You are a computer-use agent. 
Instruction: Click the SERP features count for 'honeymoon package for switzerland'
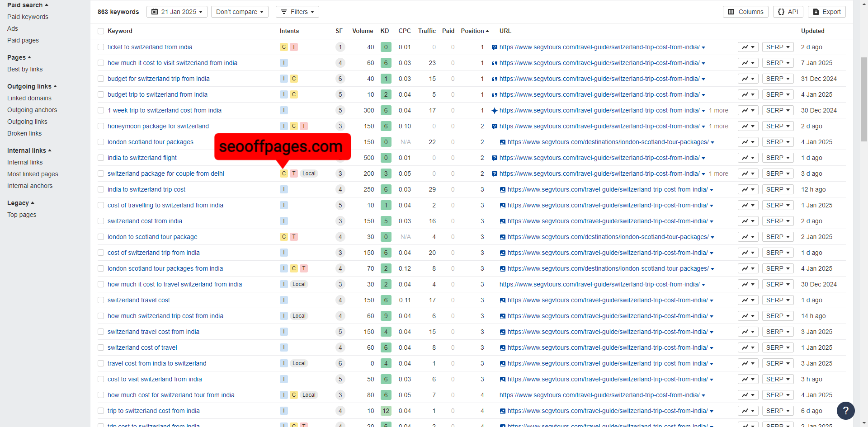coord(340,126)
